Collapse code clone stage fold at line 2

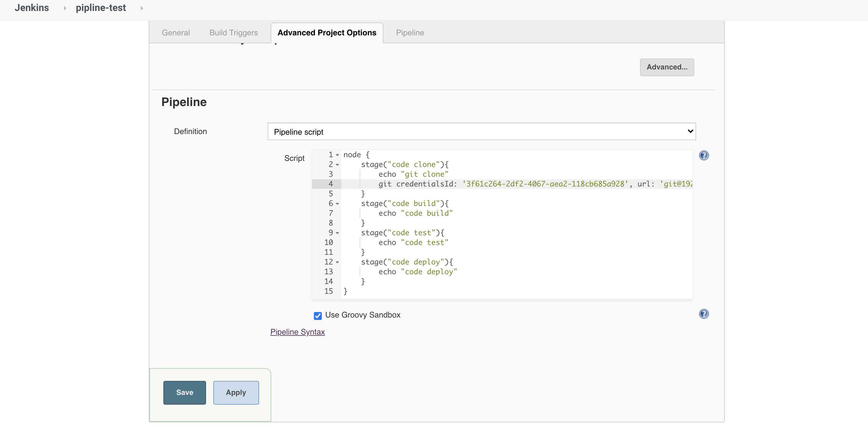[x=337, y=165]
